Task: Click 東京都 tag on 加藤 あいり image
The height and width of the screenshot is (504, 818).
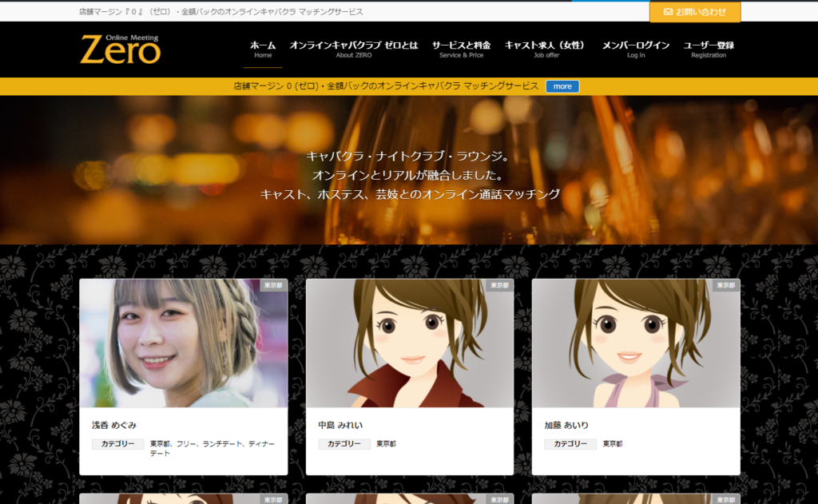Action: (726, 285)
